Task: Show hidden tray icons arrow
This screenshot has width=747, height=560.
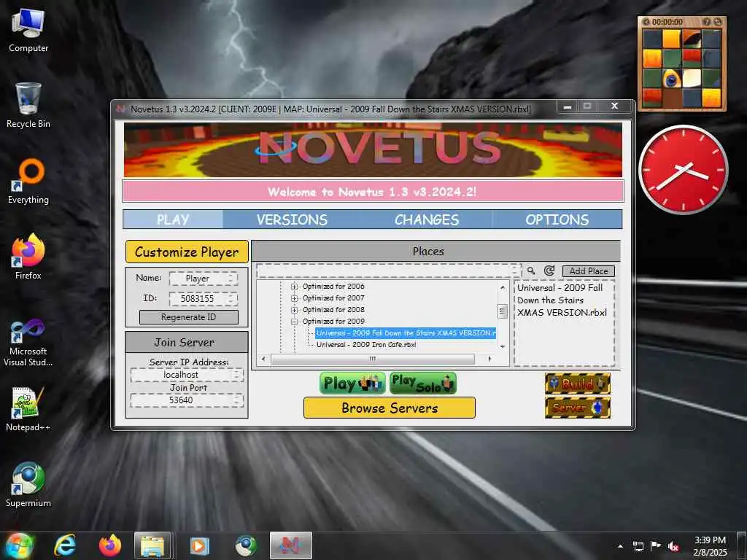Action: tap(620, 546)
